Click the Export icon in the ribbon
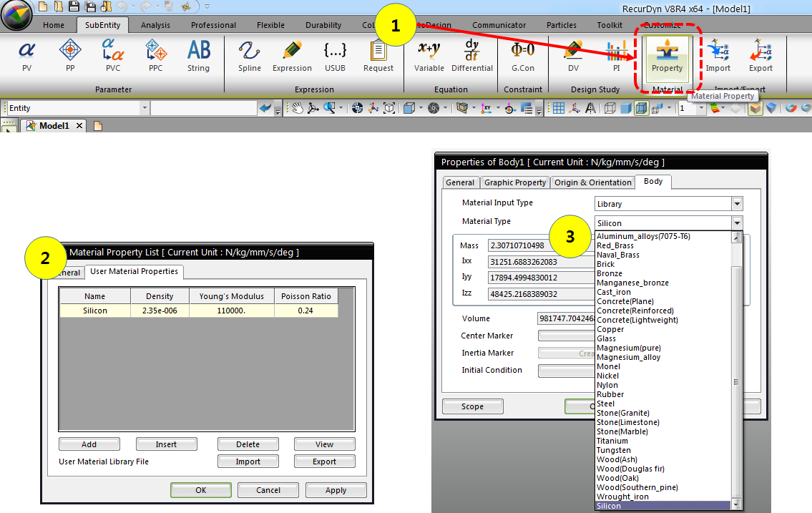The height and width of the screenshot is (513, 812). click(760, 56)
